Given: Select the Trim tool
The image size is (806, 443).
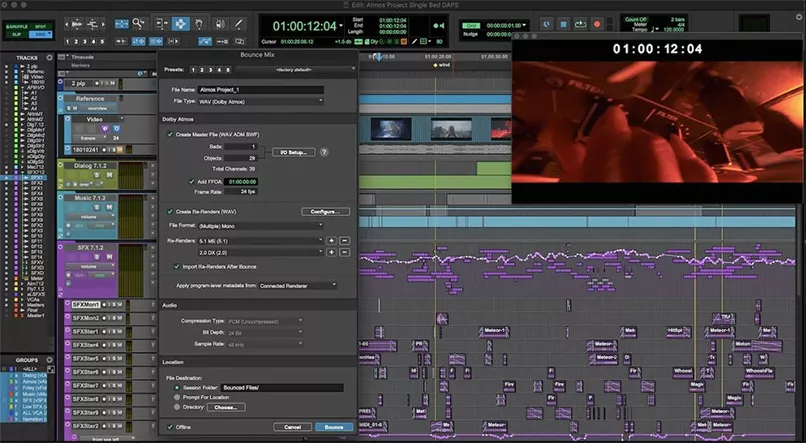Looking at the screenshot, I should (161, 24).
